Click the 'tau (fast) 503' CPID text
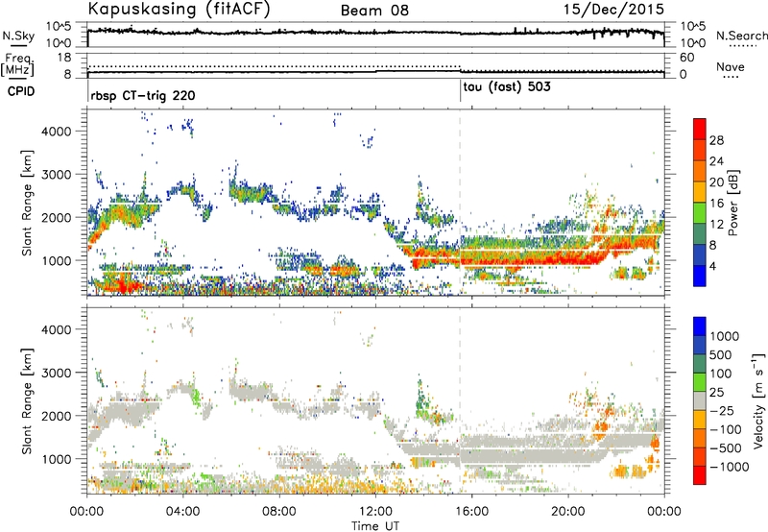Image resolution: width=768 pixels, height=532 pixels. click(x=507, y=87)
